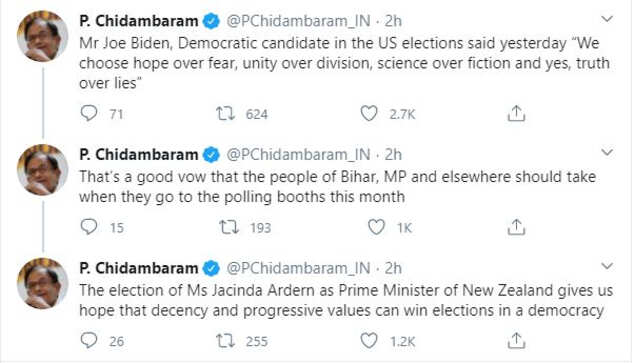
Task: Retweet the Jacinda Ardern tweet
Action: click(225, 340)
